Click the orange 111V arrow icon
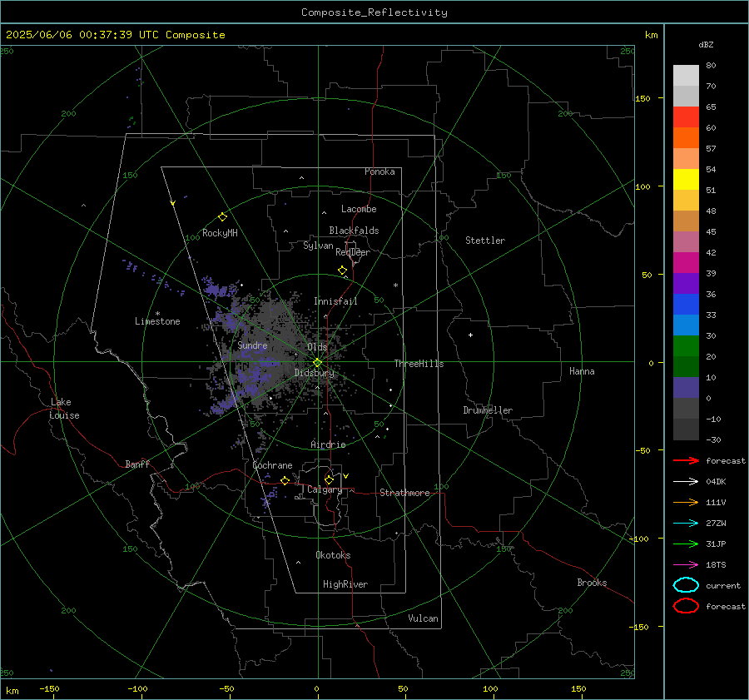The image size is (749, 700). [x=686, y=502]
